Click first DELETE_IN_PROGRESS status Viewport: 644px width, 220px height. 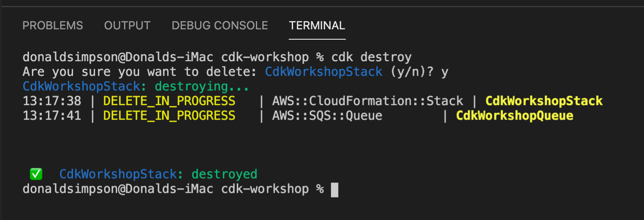click(169, 101)
